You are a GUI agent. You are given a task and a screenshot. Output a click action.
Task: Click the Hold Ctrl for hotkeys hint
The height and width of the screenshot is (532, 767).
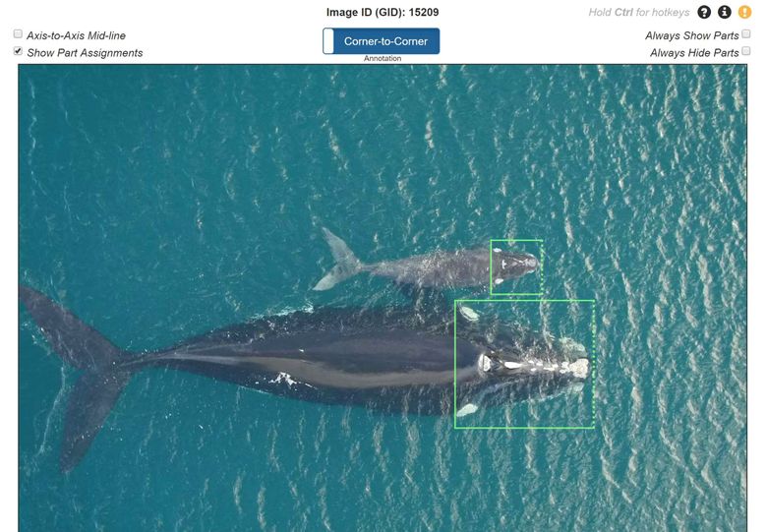tap(639, 12)
